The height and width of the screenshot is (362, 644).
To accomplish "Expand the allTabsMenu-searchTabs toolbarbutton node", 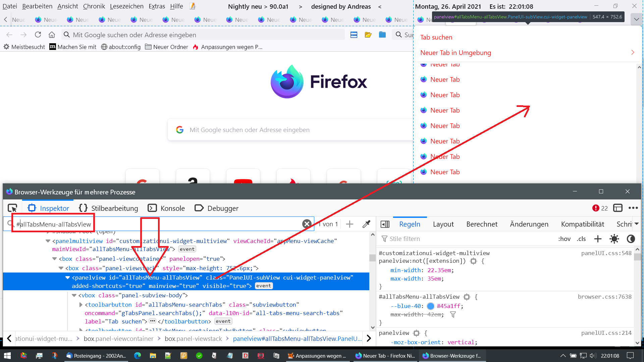I will click(x=81, y=305).
